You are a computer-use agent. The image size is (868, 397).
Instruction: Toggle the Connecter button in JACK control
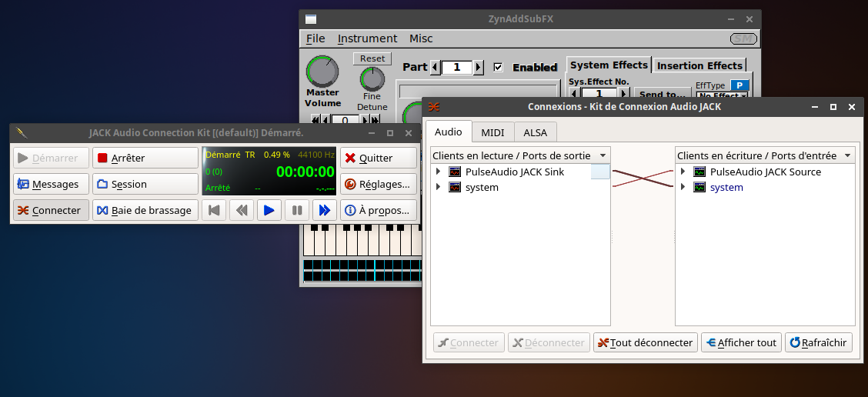tap(51, 210)
